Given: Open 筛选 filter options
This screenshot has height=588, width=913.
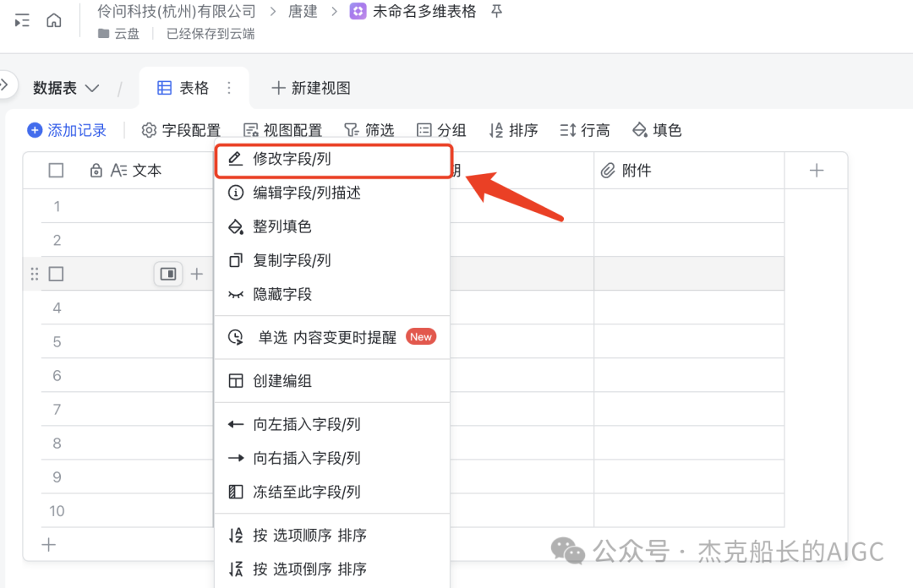Looking at the screenshot, I should [x=369, y=130].
